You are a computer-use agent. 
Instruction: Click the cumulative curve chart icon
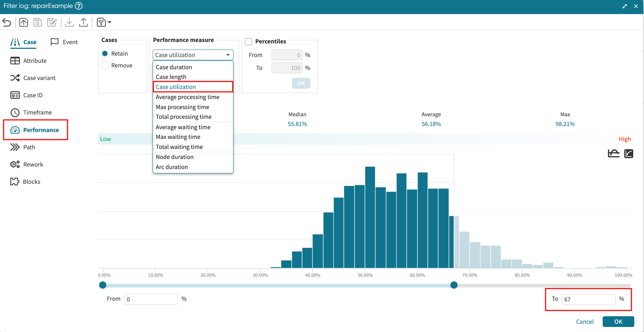[x=629, y=154]
